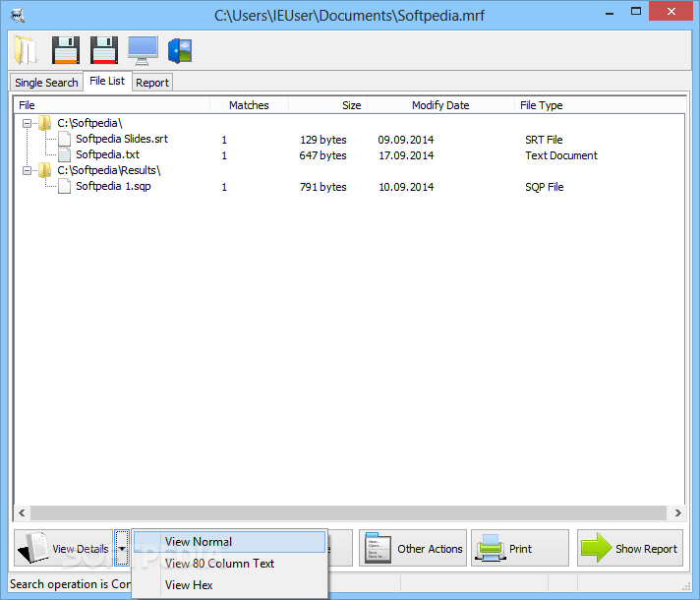Select the C:\Softpedia\ folder label
Screen dimensions: 700x600
(89, 123)
